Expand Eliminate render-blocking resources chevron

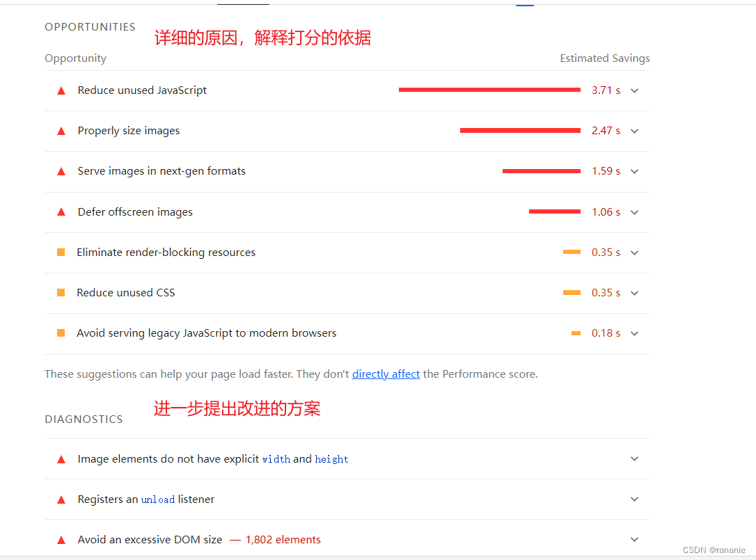634,253
